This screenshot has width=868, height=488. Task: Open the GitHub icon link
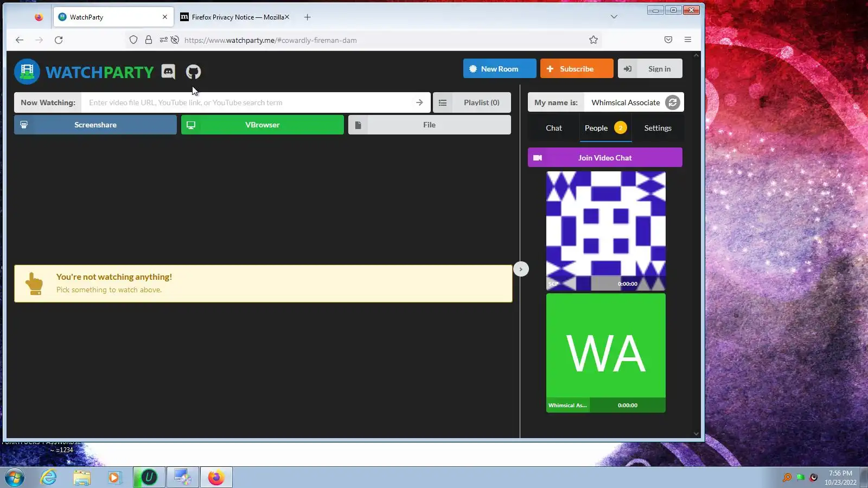(x=193, y=72)
